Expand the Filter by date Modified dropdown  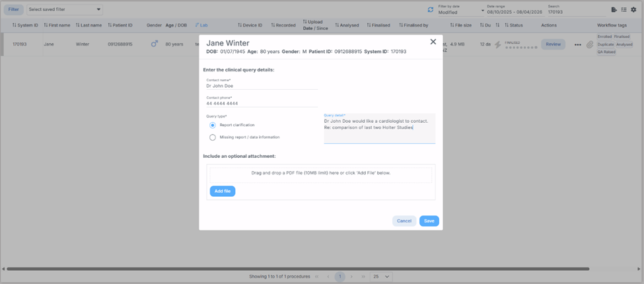coord(460,12)
